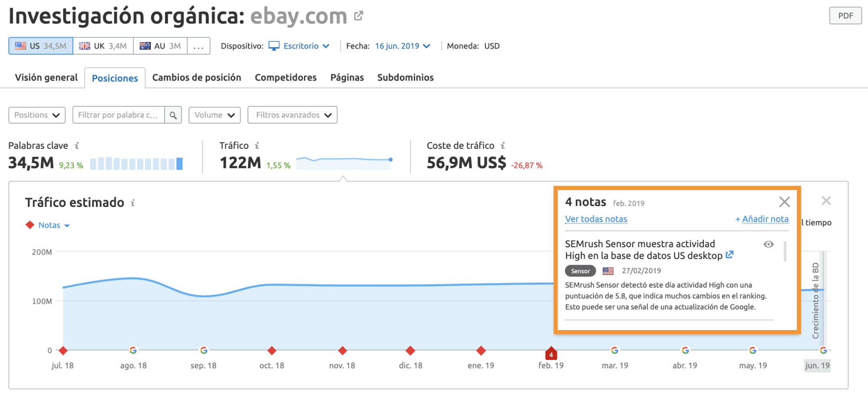The image size is (868, 399).
Task: Click the Sensor tag badge
Action: 580,271
